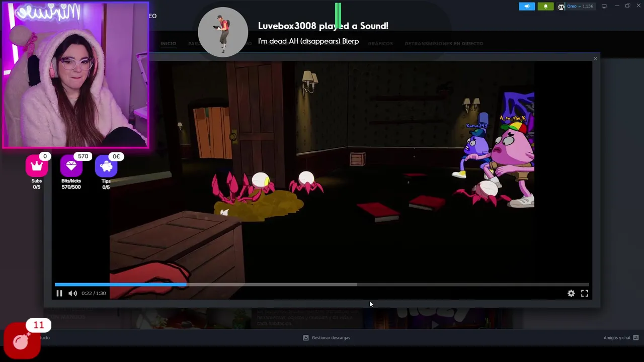Click the sound alert character avatar

(223, 32)
